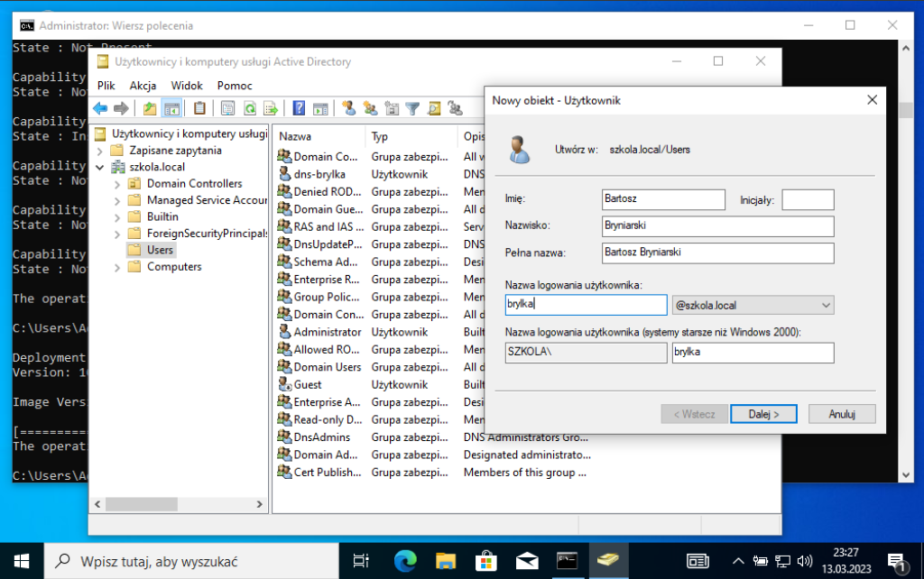Toggle the action pane toolbar icon

point(320,108)
